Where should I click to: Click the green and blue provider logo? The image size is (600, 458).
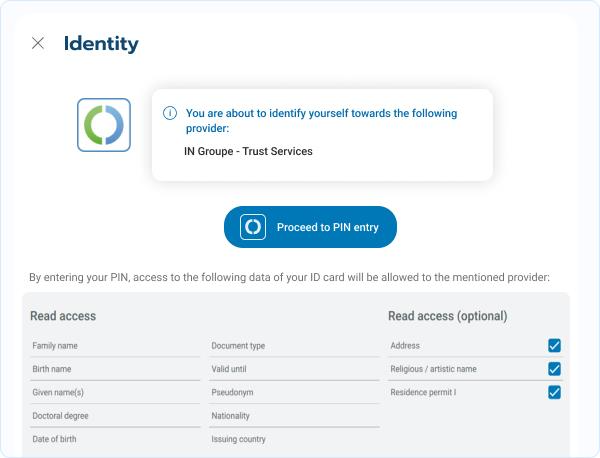tap(104, 125)
